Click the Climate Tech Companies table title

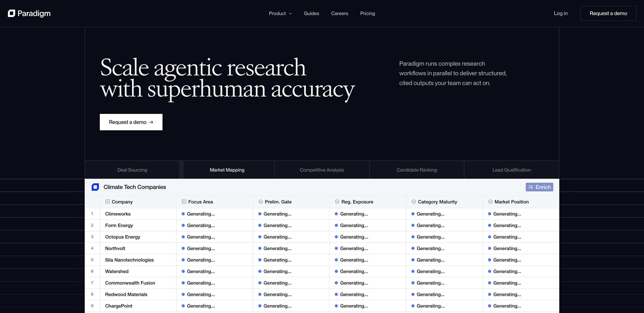[134, 187]
